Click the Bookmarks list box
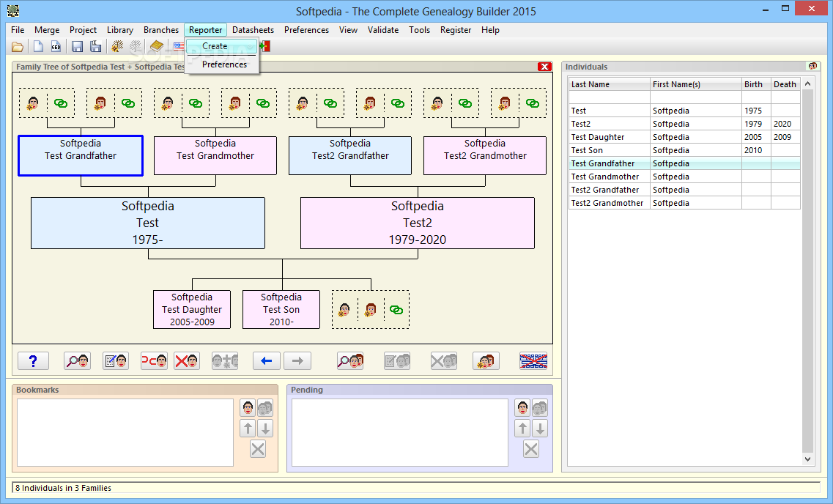The height and width of the screenshot is (504, 833). coord(125,433)
